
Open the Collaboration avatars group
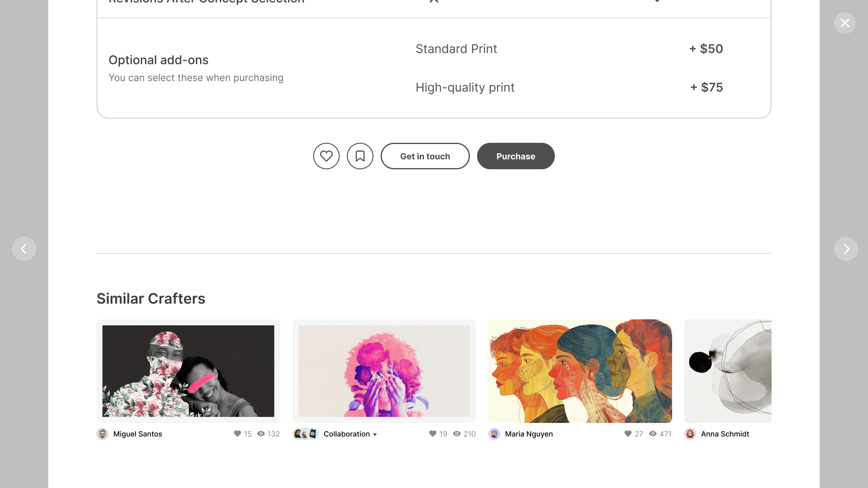coord(306,434)
